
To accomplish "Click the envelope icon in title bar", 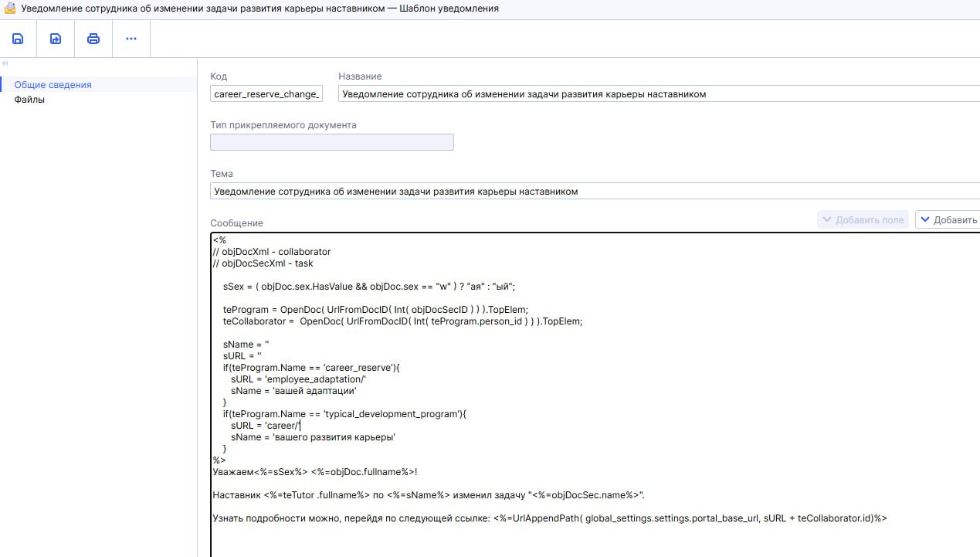I will 9,8.
